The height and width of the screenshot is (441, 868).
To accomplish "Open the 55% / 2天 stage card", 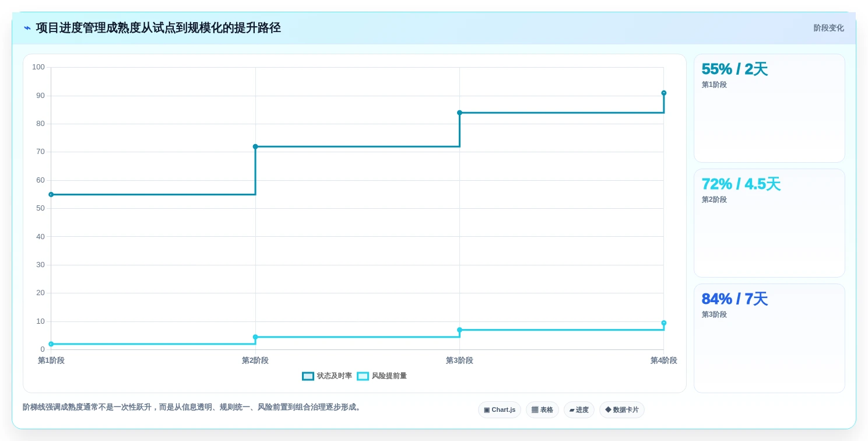I will pos(769,108).
